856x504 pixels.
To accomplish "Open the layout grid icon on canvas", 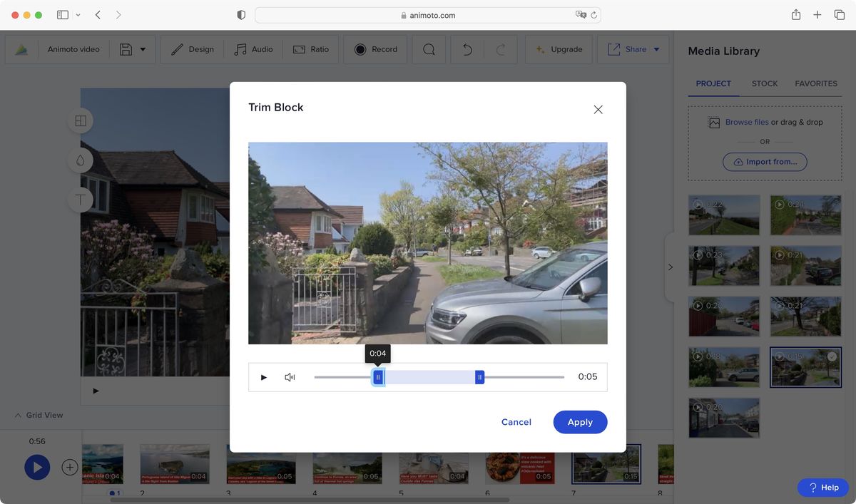I will (x=81, y=121).
